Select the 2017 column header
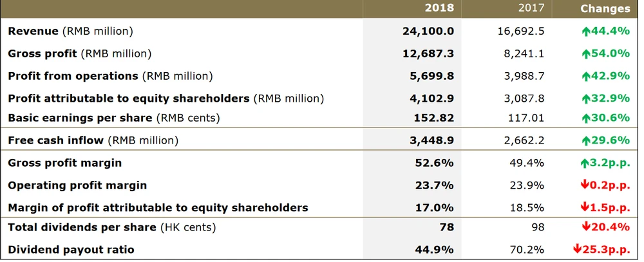This screenshot has height=262, width=644. [x=531, y=8]
